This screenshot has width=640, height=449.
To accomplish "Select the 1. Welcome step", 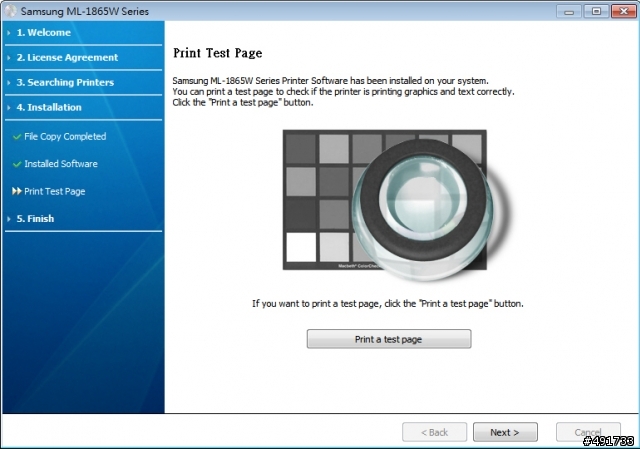I will pos(43,33).
